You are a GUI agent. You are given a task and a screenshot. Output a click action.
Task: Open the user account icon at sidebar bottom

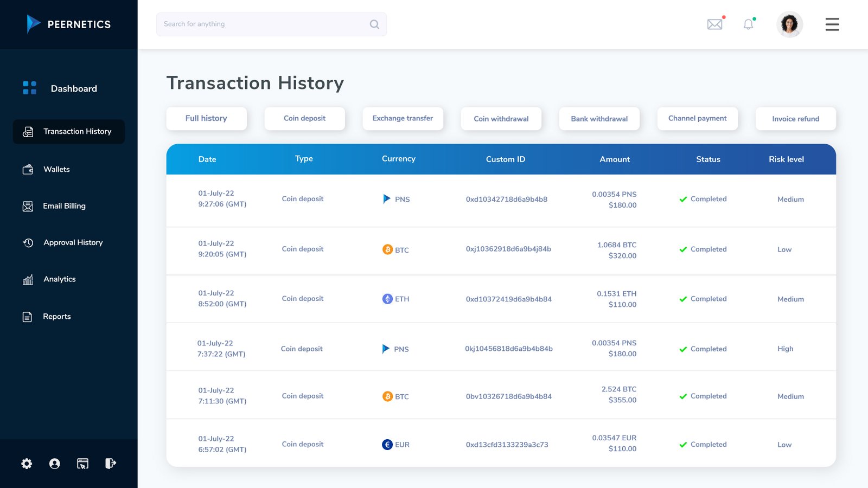pyautogui.click(x=55, y=464)
